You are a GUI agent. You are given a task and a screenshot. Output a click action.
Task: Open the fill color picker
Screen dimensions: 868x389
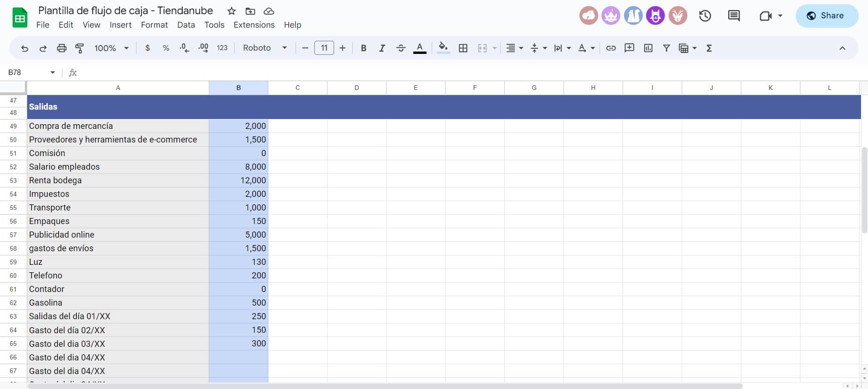(x=443, y=48)
